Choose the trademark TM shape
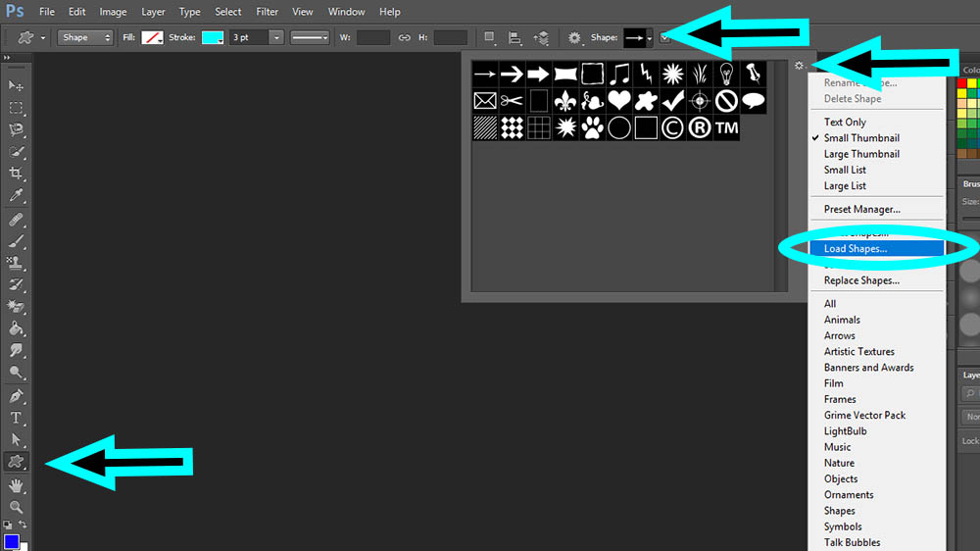Screen dimensions: 980x551 (x=726, y=127)
